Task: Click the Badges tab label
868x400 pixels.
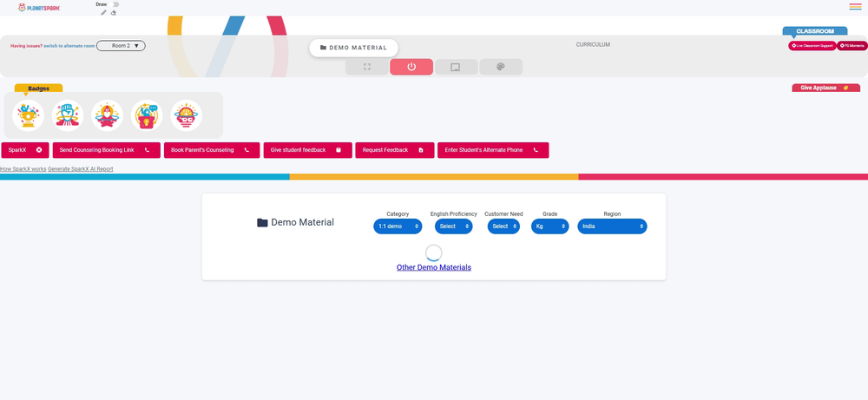Action: [39, 89]
